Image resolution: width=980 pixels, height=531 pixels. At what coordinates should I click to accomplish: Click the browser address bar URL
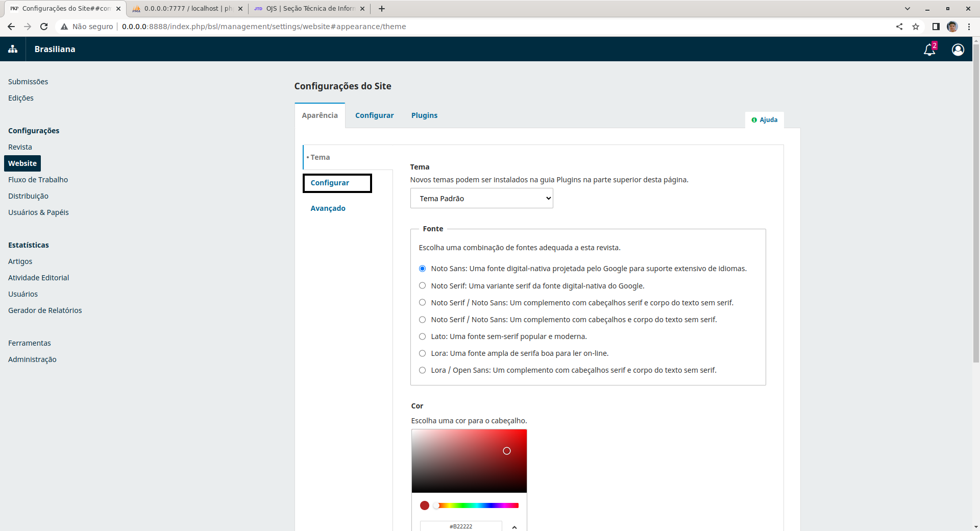coord(264,27)
